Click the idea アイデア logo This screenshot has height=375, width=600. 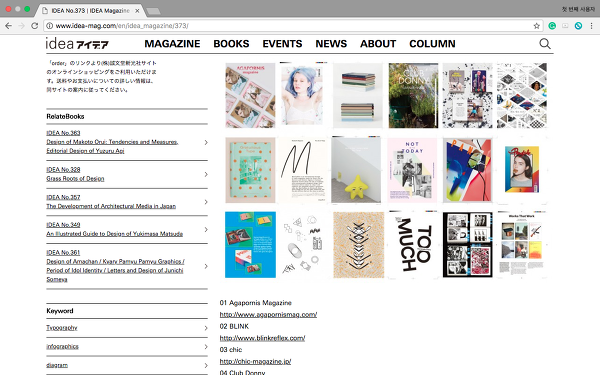[77, 44]
